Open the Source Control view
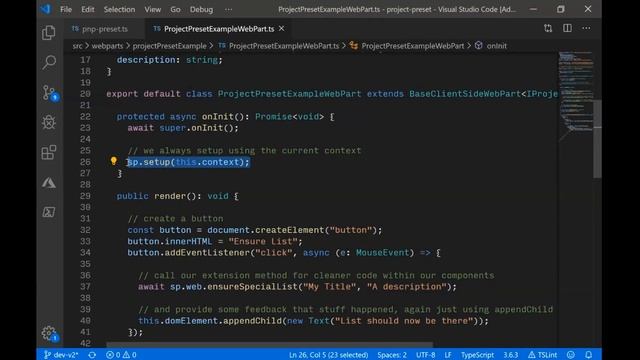Image resolution: width=640 pixels, height=360 pixels. tap(50, 93)
